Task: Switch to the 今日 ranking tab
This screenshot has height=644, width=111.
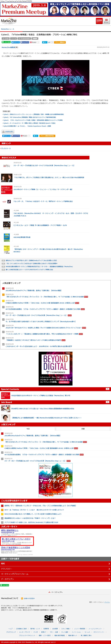Action: coord(28,429)
